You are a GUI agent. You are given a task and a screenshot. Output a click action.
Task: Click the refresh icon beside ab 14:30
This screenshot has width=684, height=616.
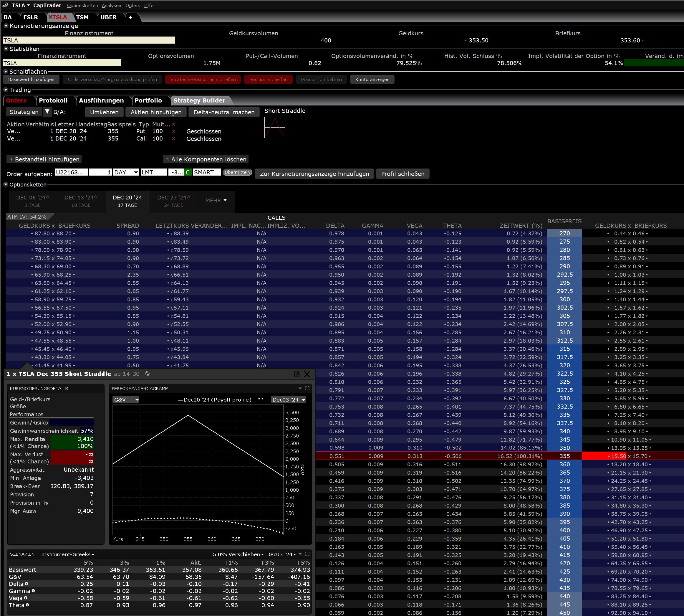coord(148,374)
